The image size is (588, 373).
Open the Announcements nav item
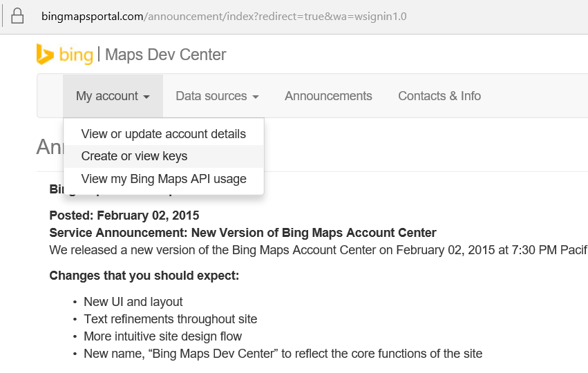[x=328, y=96]
